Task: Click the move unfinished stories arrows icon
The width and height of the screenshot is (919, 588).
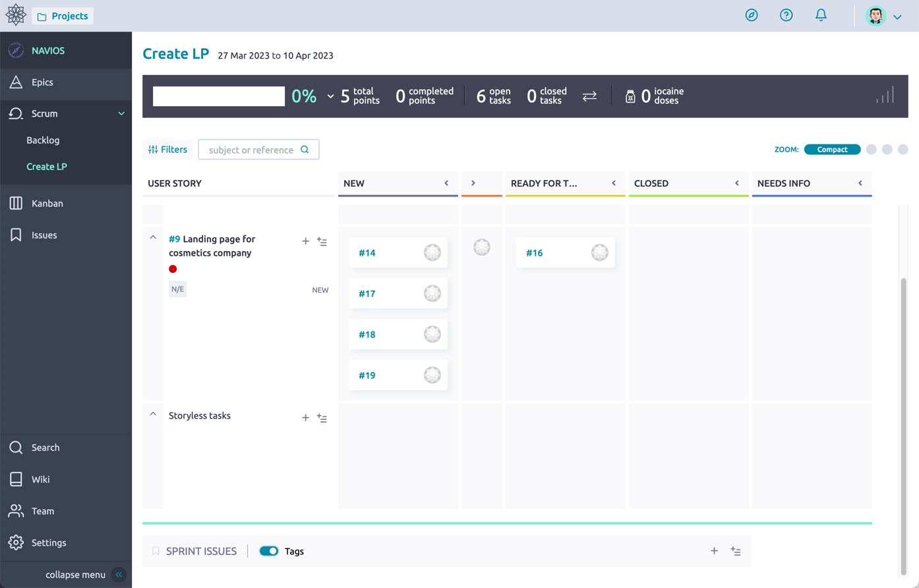Action: (x=589, y=96)
